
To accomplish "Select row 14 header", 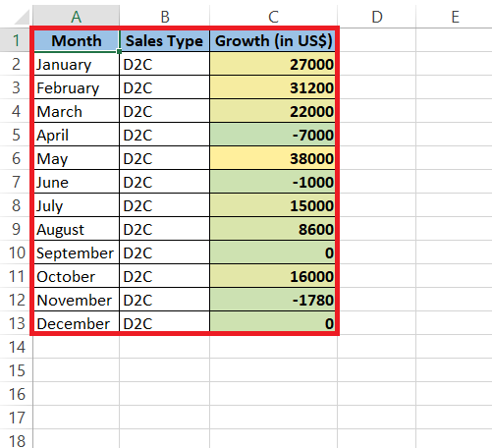I will coord(16,347).
